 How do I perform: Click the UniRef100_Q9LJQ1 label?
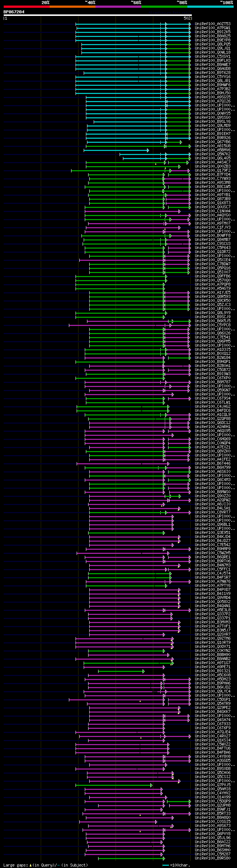(213, 48)
